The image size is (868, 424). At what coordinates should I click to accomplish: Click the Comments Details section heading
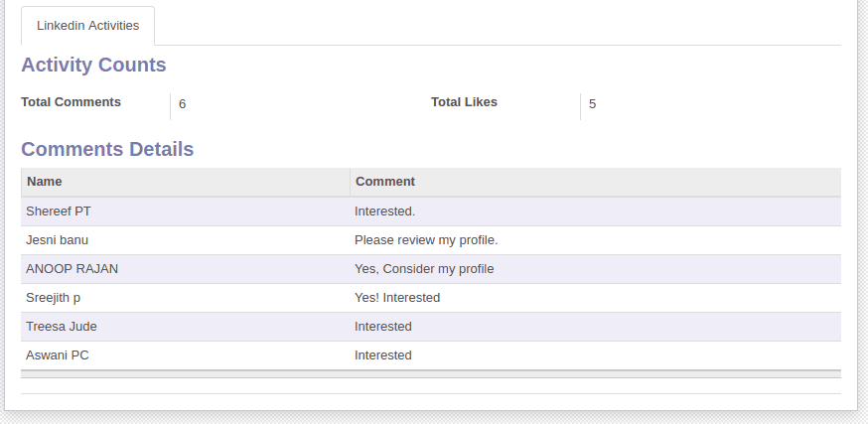coord(107,150)
